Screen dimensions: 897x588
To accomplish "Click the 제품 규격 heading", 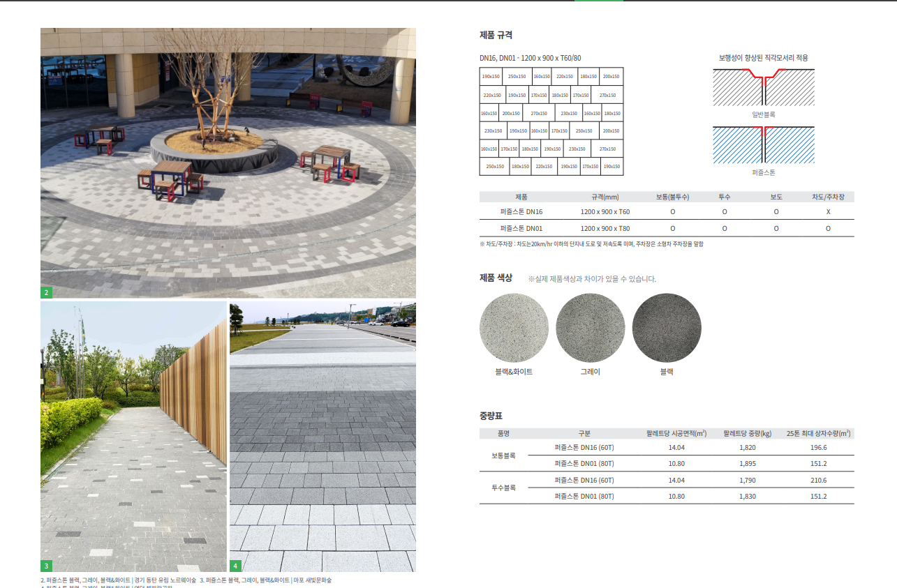I will 496,35.
